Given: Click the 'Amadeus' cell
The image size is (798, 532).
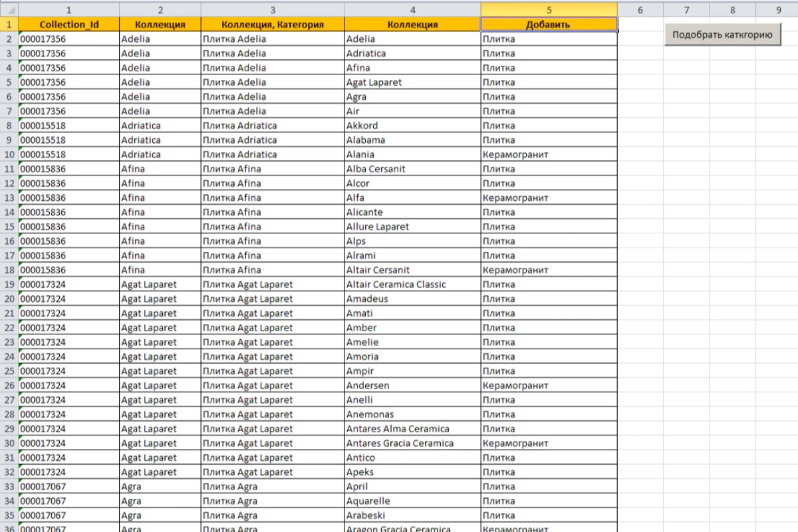Looking at the screenshot, I should click(x=413, y=299).
